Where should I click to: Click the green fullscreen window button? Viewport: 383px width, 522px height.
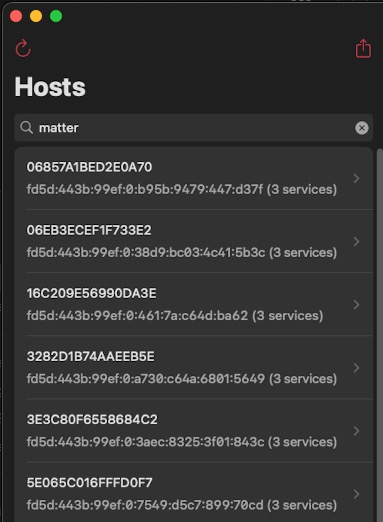[56, 16]
